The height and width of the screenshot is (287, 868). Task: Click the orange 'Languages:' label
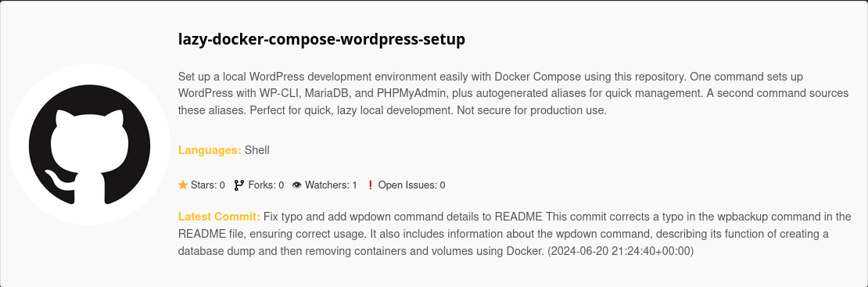tap(210, 150)
